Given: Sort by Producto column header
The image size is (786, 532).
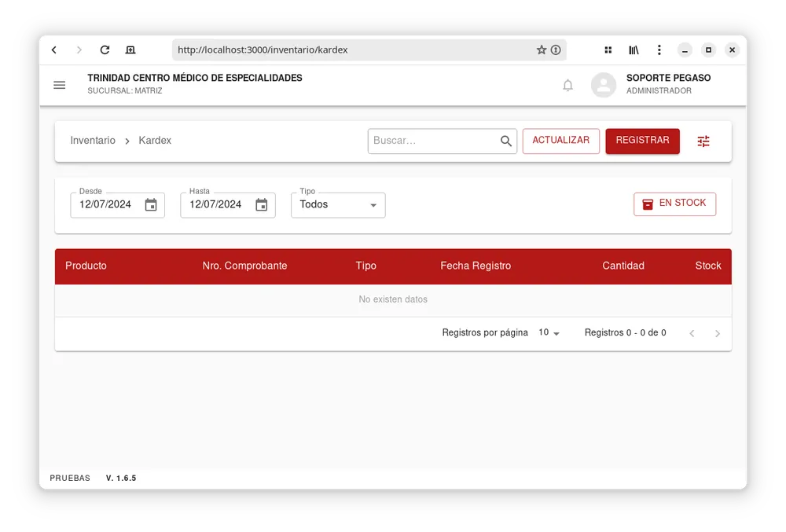Looking at the screenshot, I should (x=86, y=266).
